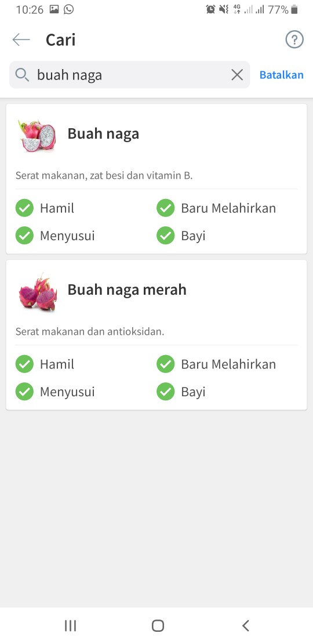This screenshot has height=644, width=313.
Task: Focus the 'buah naga' search field
Action: pyautogui.click(x=130, y=75)
